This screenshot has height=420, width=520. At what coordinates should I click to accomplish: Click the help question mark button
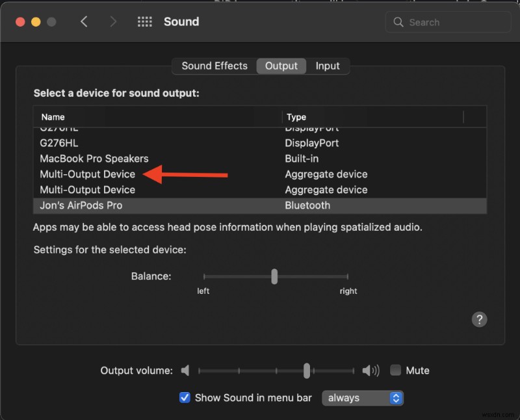[x=479, y=319]
